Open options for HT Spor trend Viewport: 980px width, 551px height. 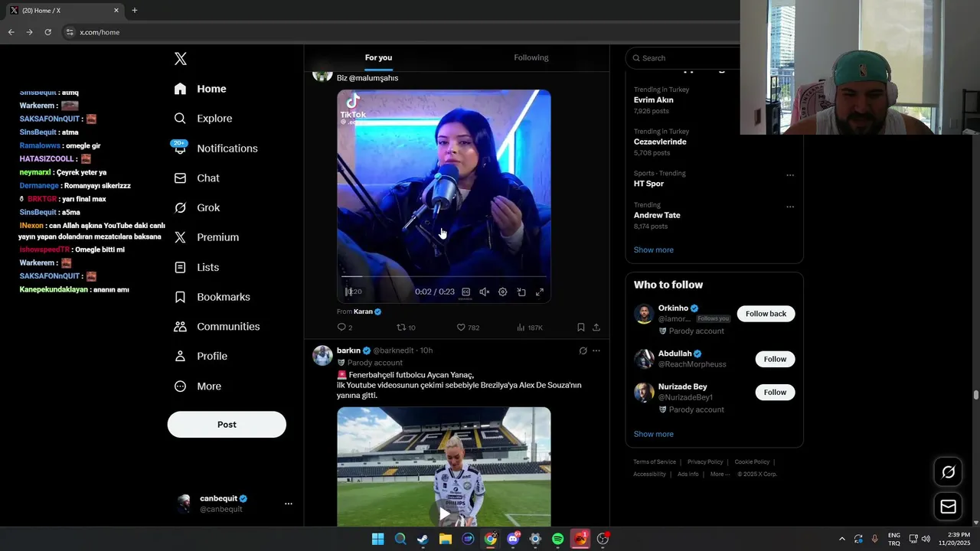[x=790, y=175]
